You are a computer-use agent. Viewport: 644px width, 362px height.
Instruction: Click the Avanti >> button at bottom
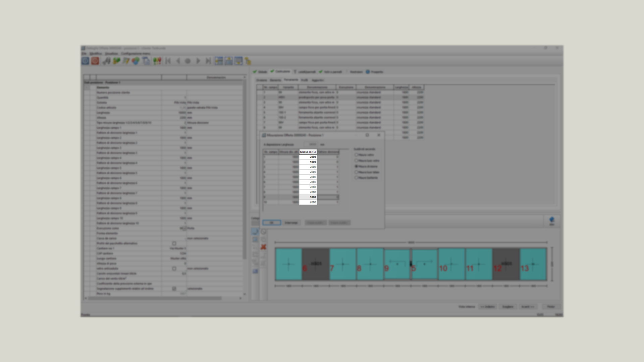point(528,307)
